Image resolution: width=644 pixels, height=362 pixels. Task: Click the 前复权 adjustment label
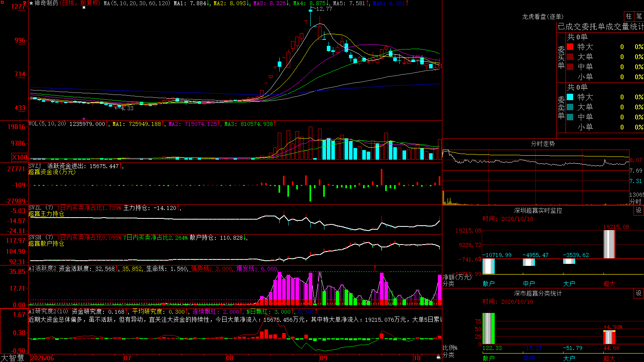(x=89, y=3)
